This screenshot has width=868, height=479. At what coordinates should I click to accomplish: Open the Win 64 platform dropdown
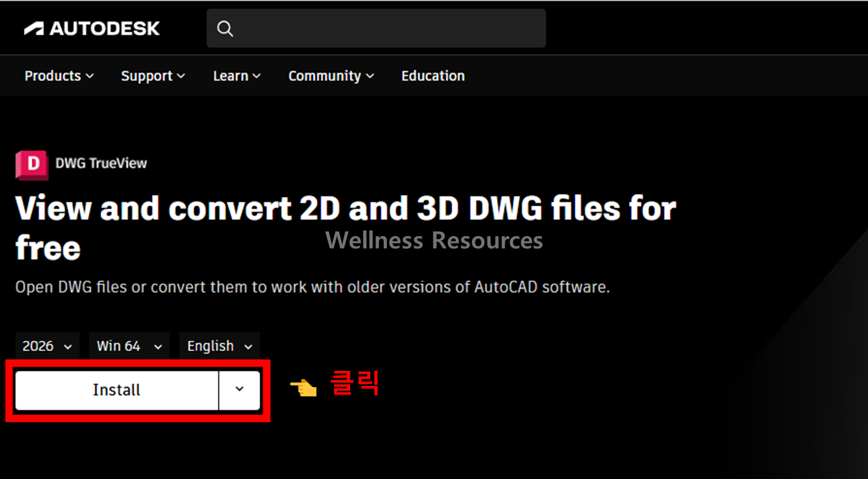click(x=129, y=346)
